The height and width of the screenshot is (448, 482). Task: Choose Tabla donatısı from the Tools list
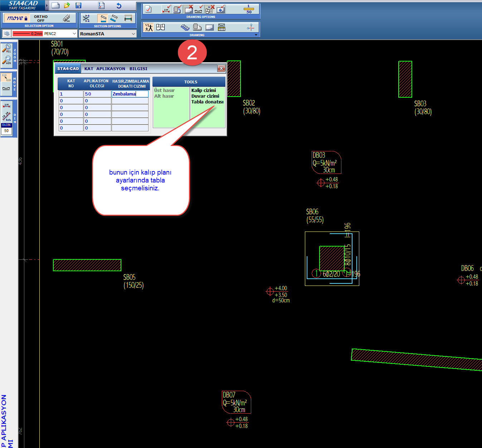coord(207,102)
